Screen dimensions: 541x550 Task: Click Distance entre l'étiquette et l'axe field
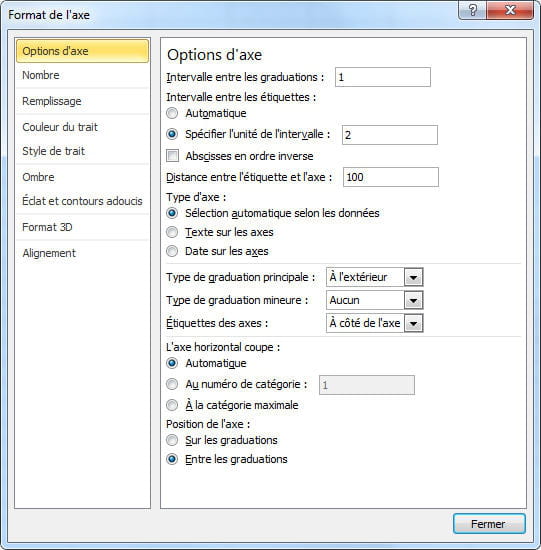pos(390,177)
